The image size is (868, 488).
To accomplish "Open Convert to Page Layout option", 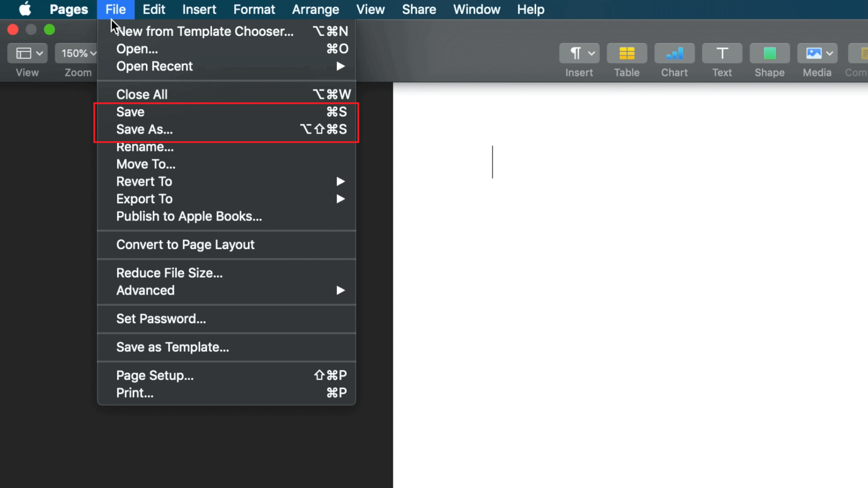I will pos(185,244).
